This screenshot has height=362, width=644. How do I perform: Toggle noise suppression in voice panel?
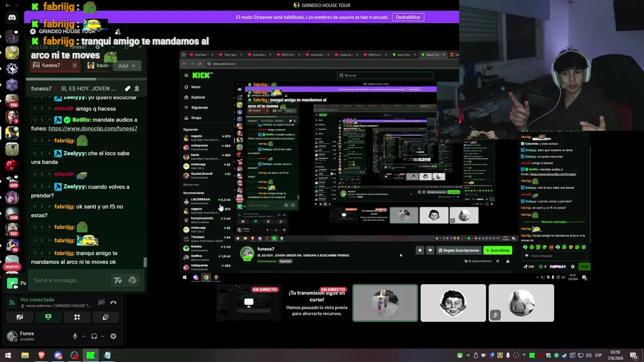pyautogui.click(x=101, y=302)
